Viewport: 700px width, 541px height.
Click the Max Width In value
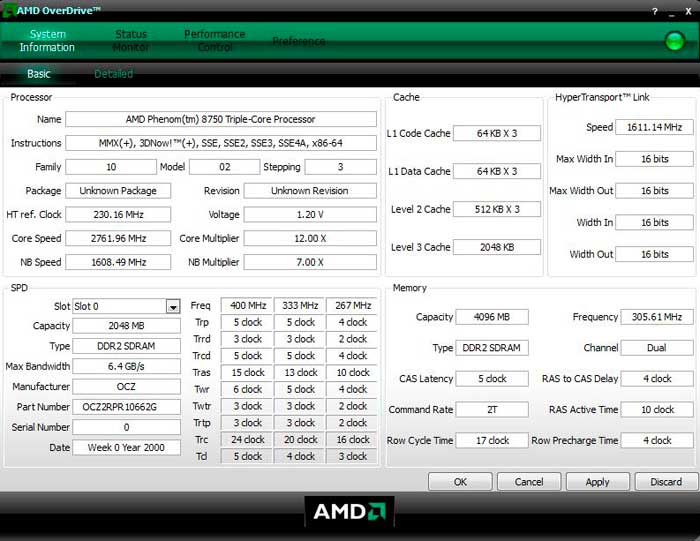[x=654, y=159]
